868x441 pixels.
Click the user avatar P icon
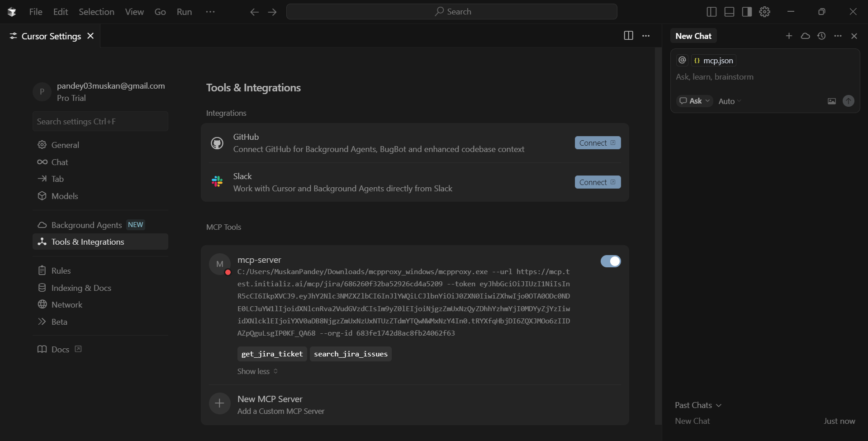[x=42, y=91]
